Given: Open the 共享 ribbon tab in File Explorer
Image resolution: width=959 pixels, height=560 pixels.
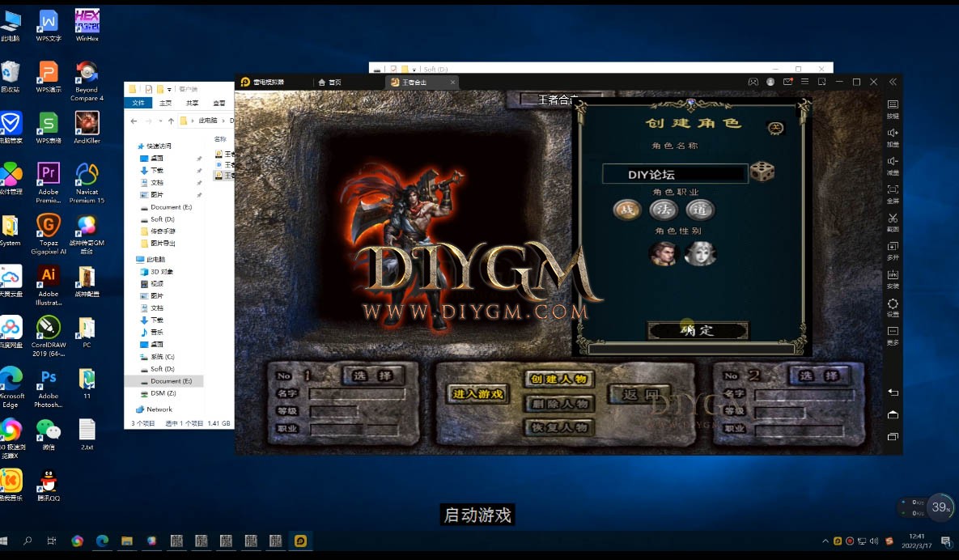Looking at the screenshot, I should tap(192, 103).
